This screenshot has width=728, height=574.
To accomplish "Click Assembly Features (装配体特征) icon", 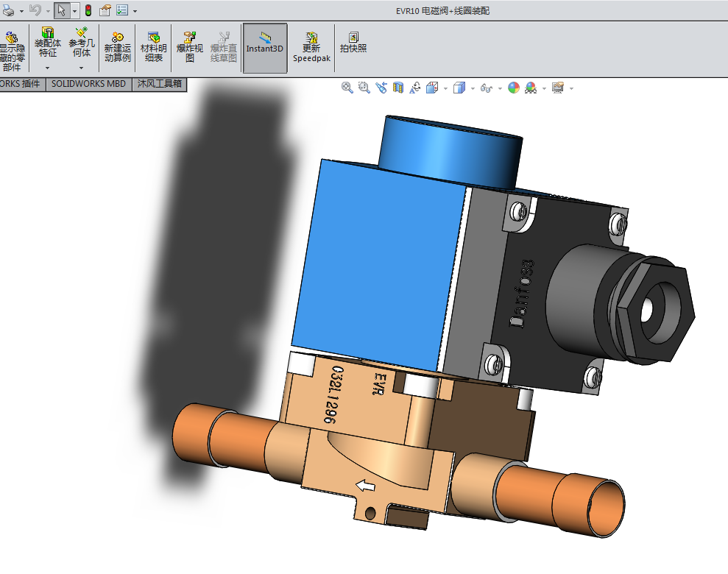I will coord(47,42).
